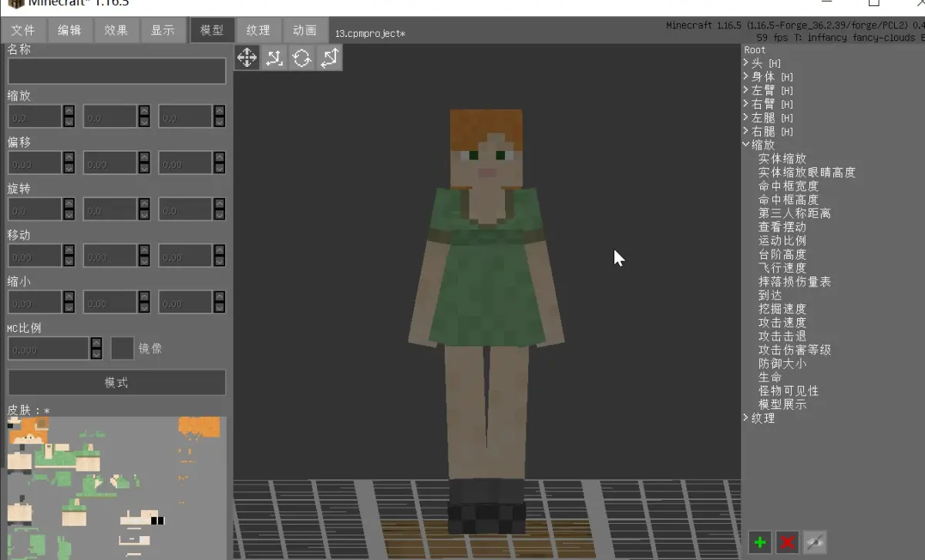Select 实体缩放 in the tree
Image resolution: width=925 pixels, height=560 pixels.
click(782, 159)
